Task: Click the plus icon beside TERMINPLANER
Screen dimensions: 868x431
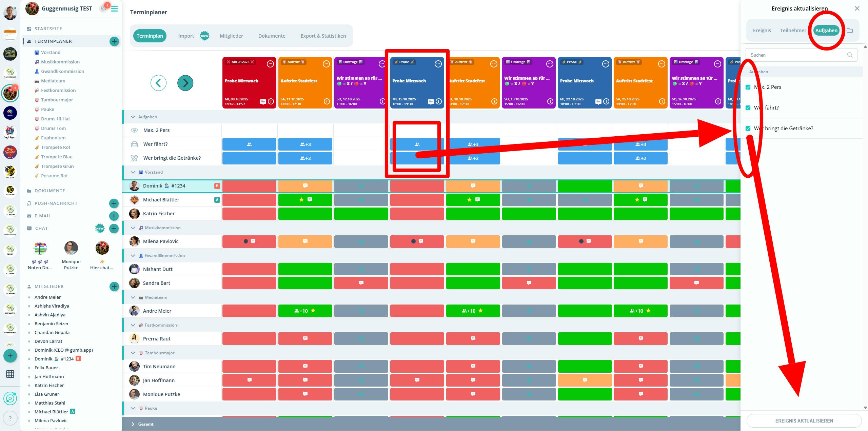Action: point(114,41)
